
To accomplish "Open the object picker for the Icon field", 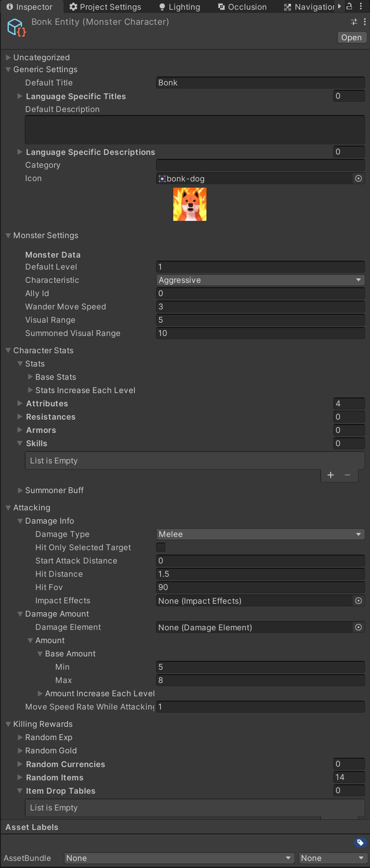I will (x=359, y=178).
